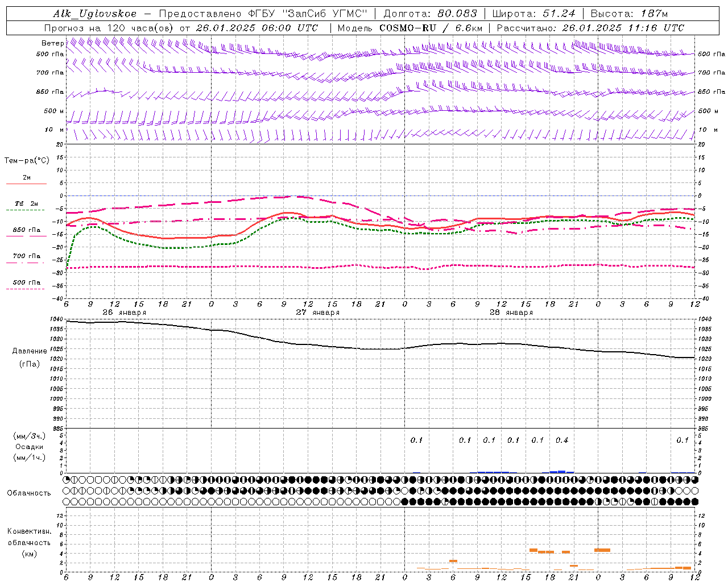This screenshot has height=582, width=728.
Task: Click the Модель COSMO-RU / 6.6км label
Action: point(410,28)
